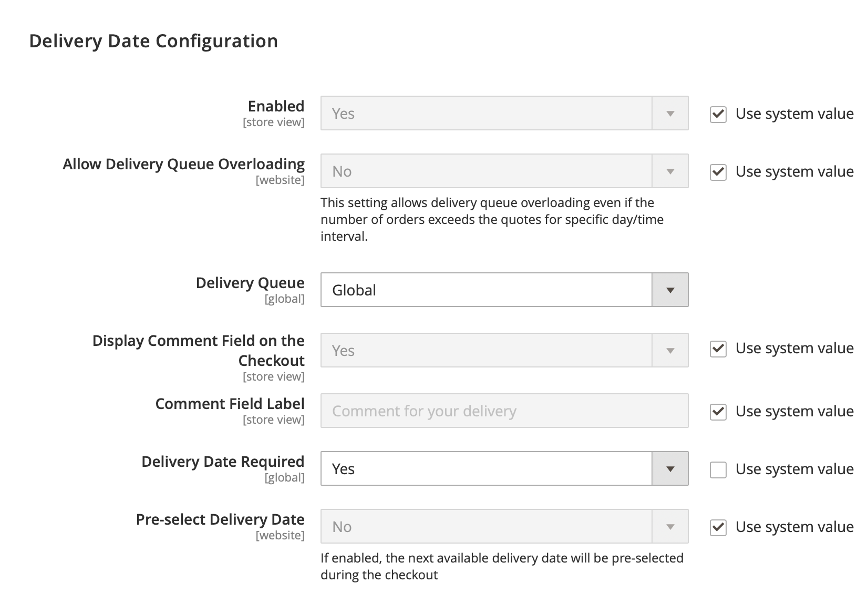
Task: Open the Delivery Queue dropdown set to Global
Action: 504,290
